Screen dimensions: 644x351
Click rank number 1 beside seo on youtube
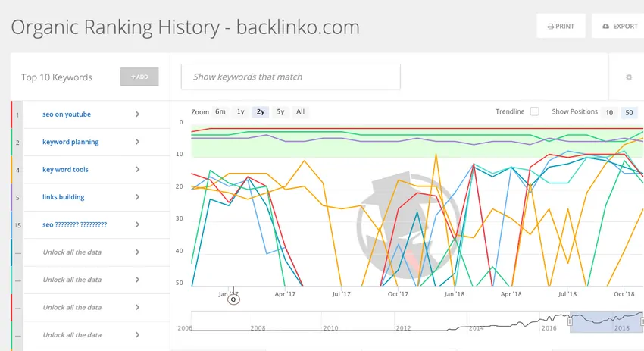(17, 114)
